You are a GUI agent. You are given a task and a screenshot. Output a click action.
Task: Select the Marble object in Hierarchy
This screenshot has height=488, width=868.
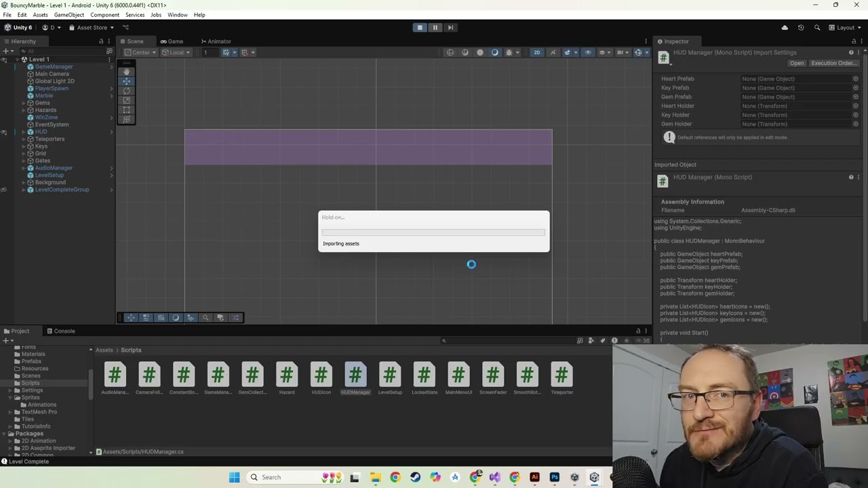click(43, 96)
